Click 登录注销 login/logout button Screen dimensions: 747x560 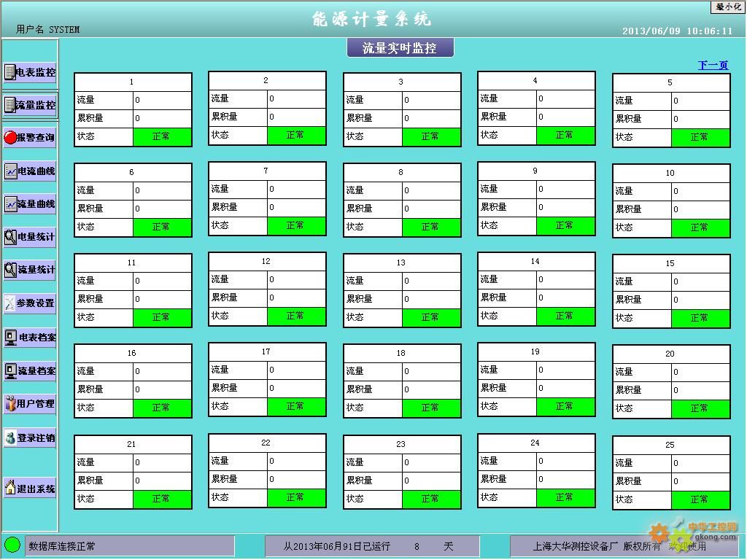click(30, 437)
